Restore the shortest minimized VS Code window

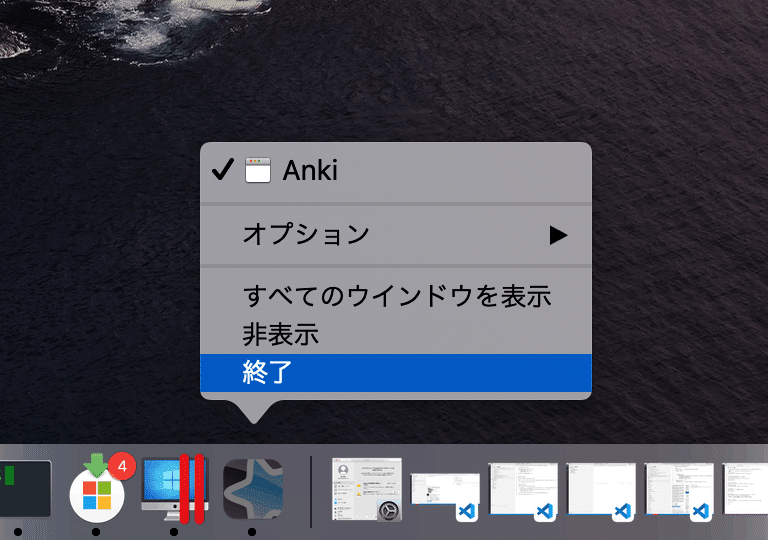[445, 496]
